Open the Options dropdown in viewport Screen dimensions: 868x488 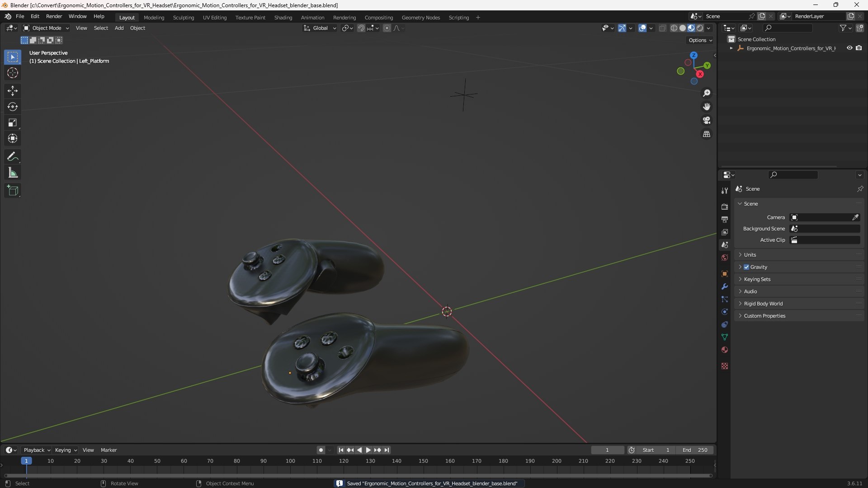(x=700, y=40)
